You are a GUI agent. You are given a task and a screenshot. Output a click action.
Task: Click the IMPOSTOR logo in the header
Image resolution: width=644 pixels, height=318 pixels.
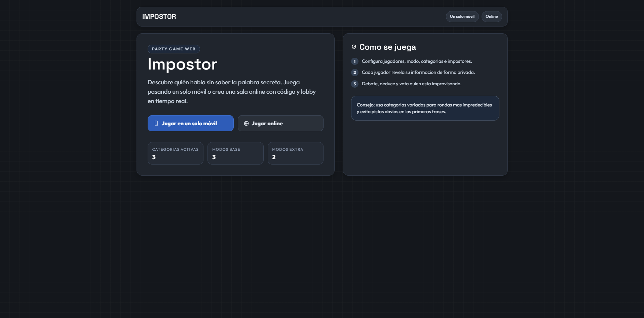[x=159, y=17]
